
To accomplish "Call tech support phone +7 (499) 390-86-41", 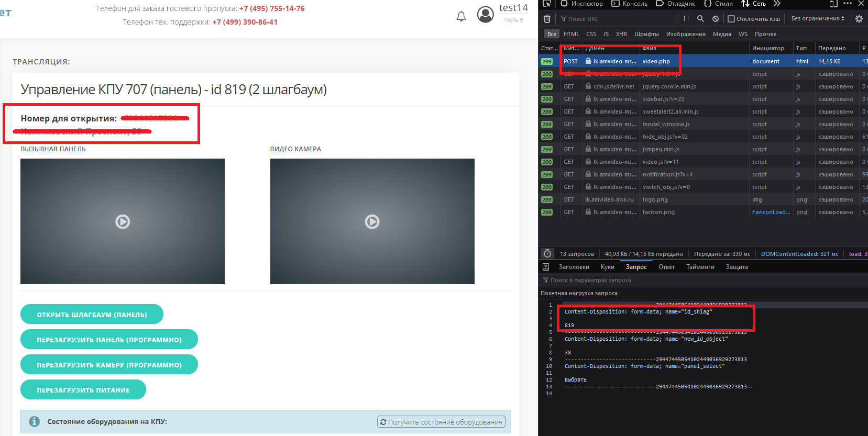I will tap(245, 22).
